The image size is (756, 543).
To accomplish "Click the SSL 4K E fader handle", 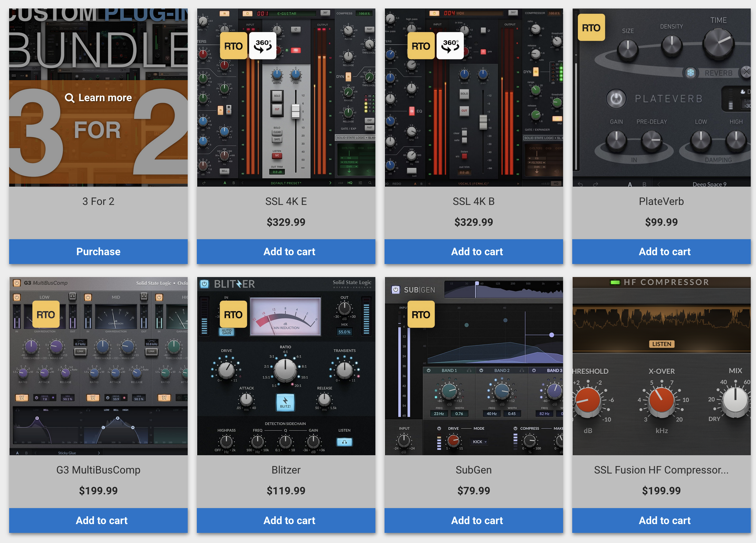I will click(x=296, y=111).
